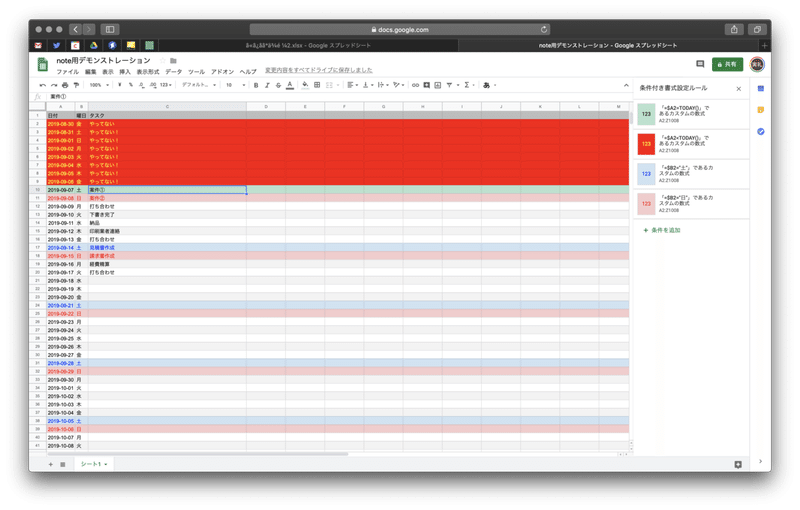The image size is (800, 510).
Task: Open the functions sigma dropdown
Action: coord(469,85)
